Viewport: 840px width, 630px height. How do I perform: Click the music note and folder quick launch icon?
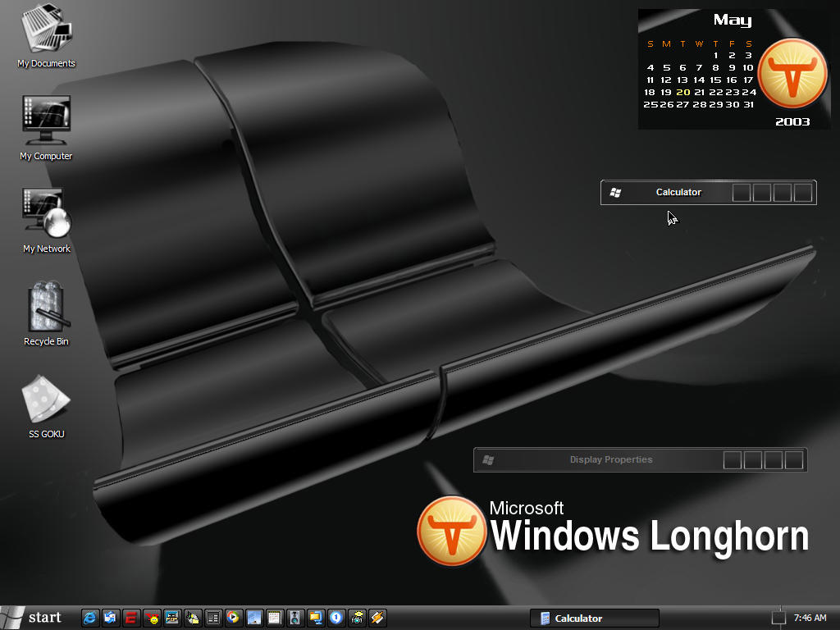point(192,618)
